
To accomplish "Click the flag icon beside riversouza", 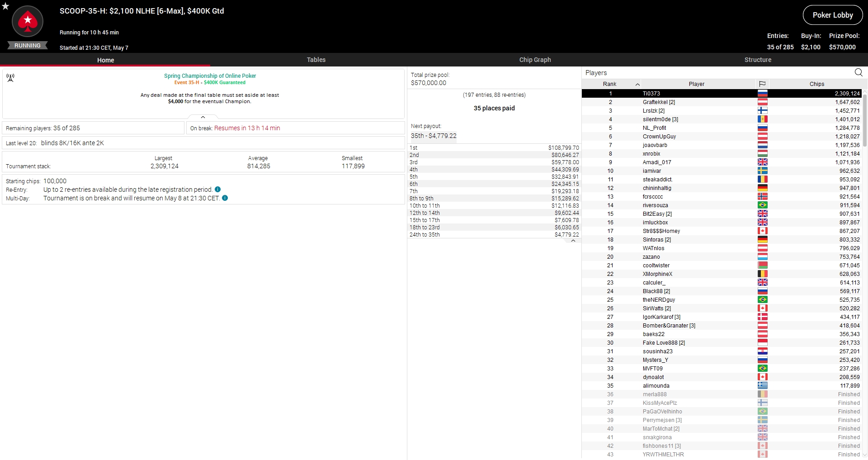I will pos(762,205).
